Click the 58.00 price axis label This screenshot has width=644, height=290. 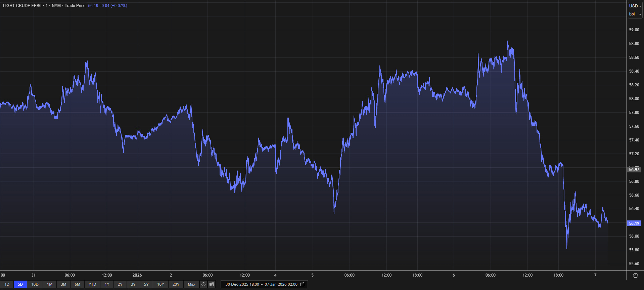tap(634, 99)
